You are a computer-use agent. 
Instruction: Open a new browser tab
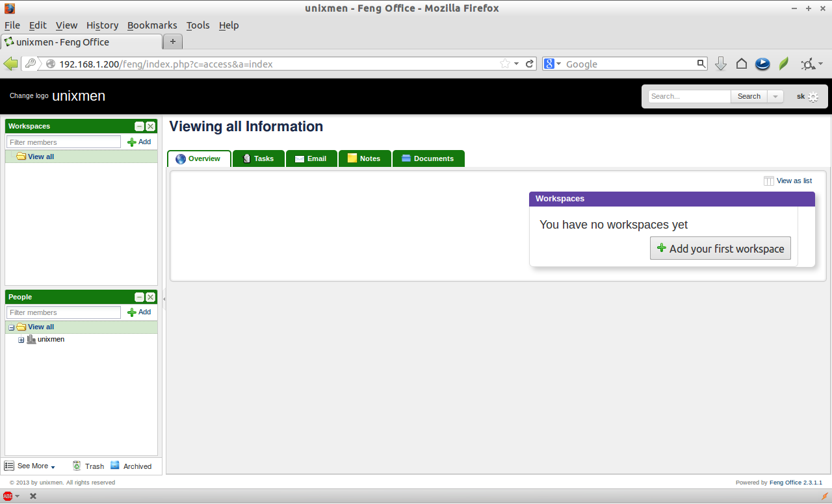(173, 42)
